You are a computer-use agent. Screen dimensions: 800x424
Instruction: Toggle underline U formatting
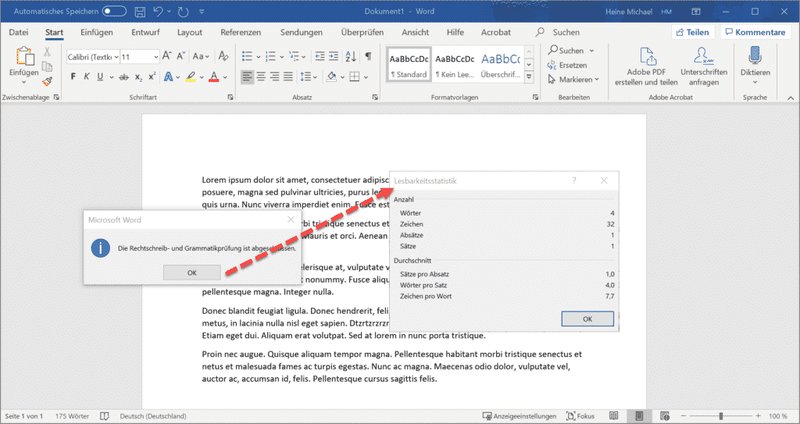[x=100, y=77]
